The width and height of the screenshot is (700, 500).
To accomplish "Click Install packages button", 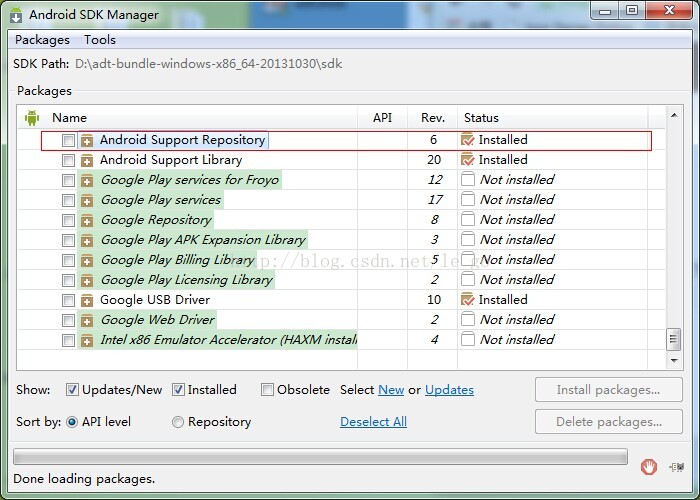I will [608, 390].
